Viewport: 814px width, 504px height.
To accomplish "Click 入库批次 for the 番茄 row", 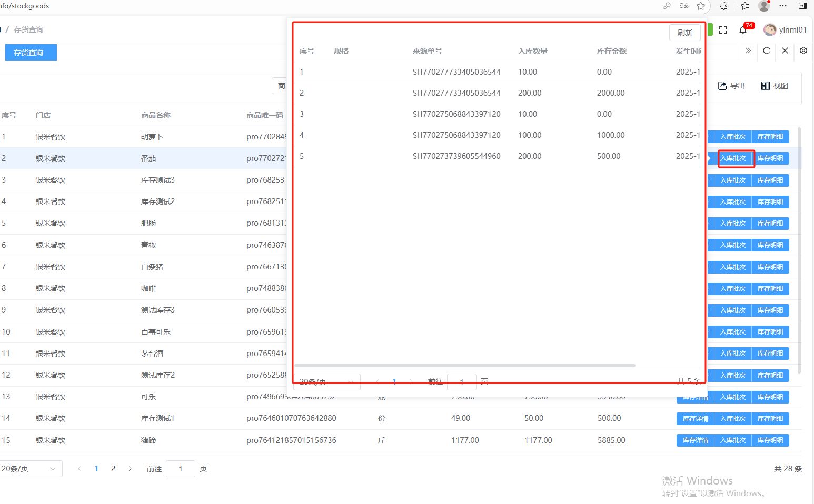I will 733,158.
